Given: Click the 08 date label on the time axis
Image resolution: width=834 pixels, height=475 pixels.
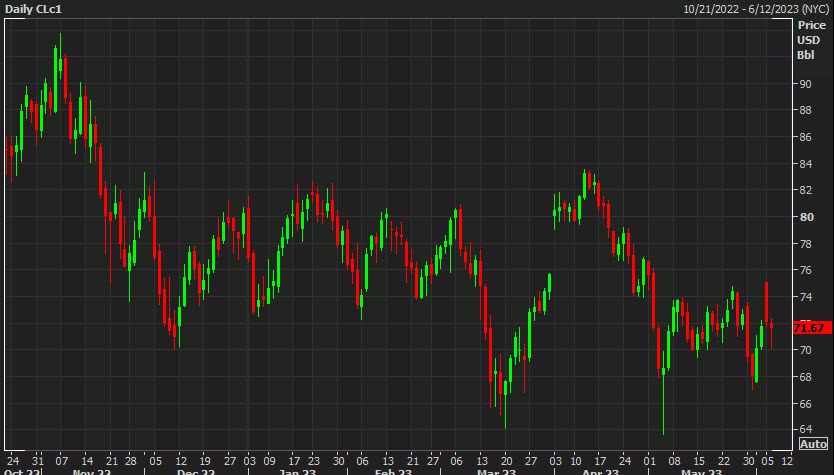Looking at the screenshot, I should click(x=674, y=461).
